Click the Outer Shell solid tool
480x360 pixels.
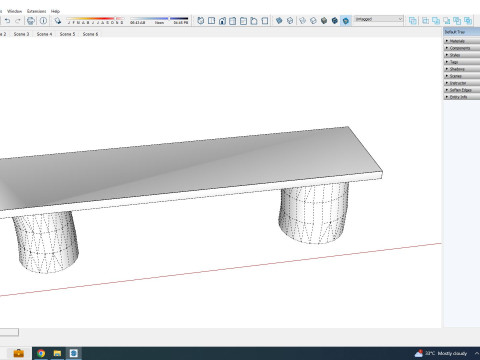(413, 21)
